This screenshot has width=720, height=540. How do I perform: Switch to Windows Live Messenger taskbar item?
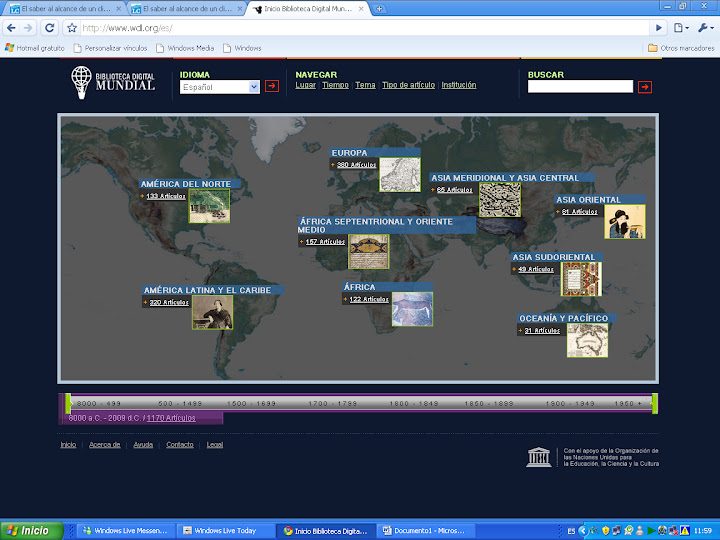click(125, 531)
